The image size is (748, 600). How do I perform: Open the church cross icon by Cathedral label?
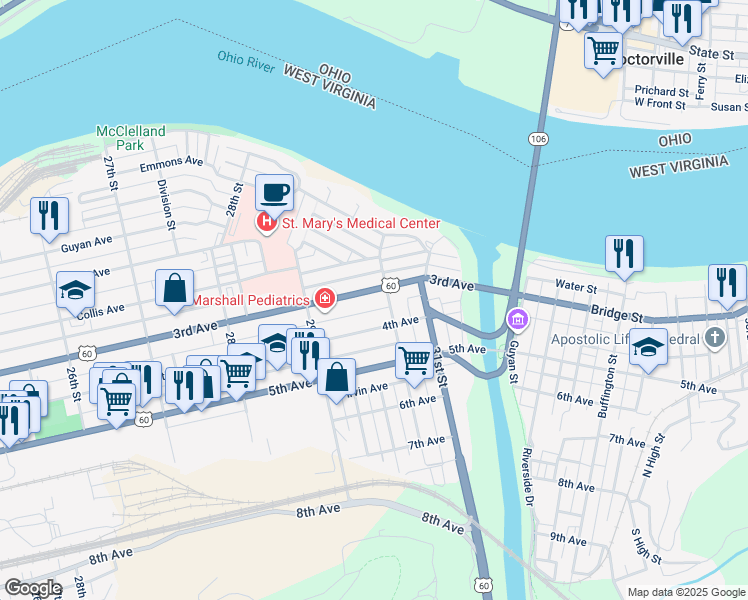click(715, 338)
